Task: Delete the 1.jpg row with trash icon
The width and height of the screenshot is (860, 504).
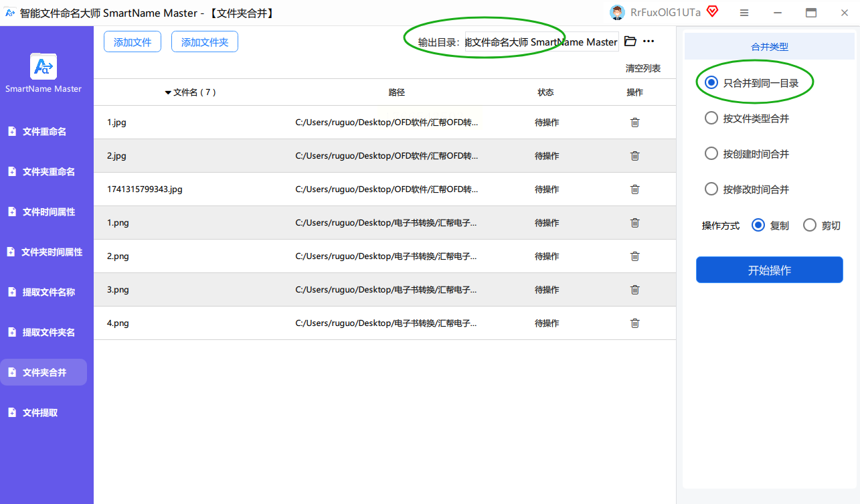Action: pyautogui.click(x=635, y=122)
